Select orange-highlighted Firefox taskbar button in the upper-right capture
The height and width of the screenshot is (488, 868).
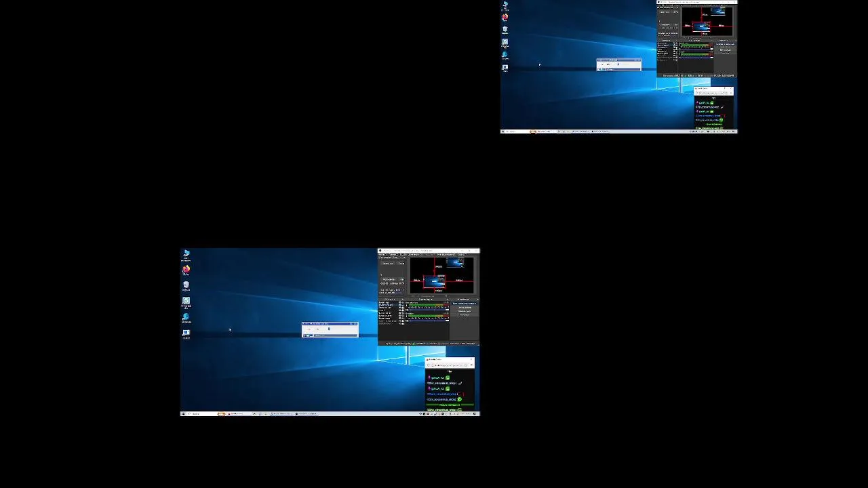pos(533,131)
